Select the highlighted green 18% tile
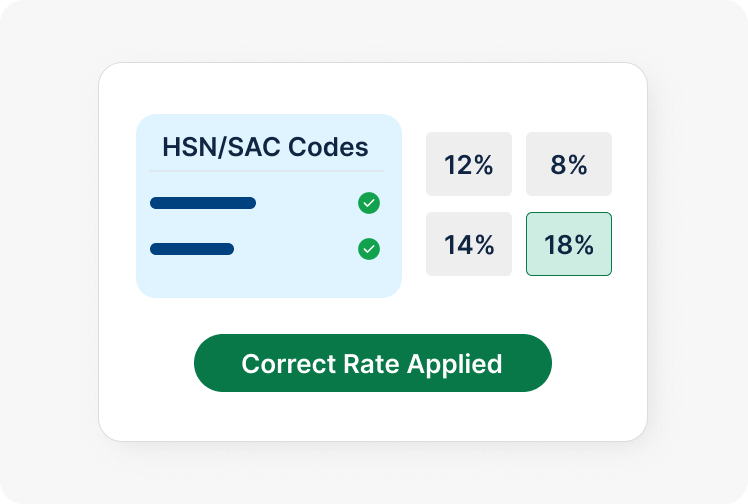 (569, 244)
